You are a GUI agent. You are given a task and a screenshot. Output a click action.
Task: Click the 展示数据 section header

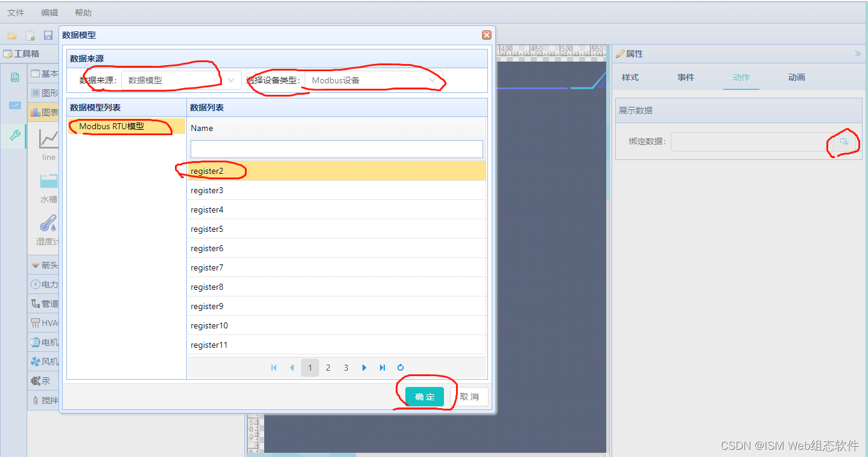739,110
